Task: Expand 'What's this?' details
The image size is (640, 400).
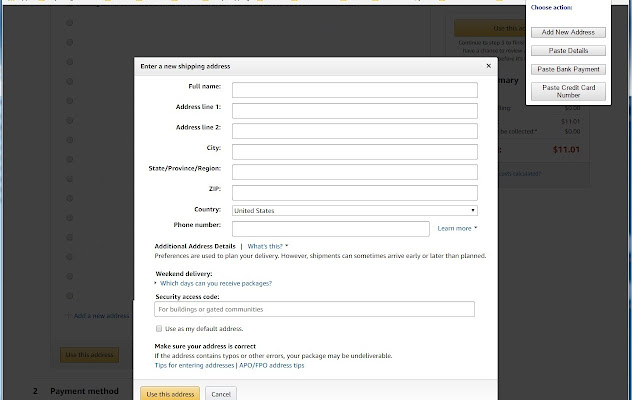Action: tap(268, 245)
